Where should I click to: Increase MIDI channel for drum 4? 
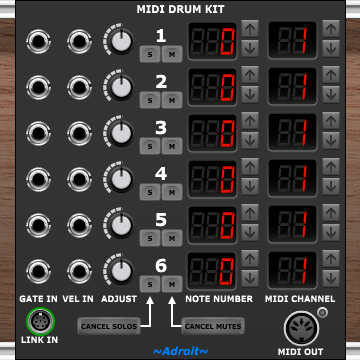point(331,167)
